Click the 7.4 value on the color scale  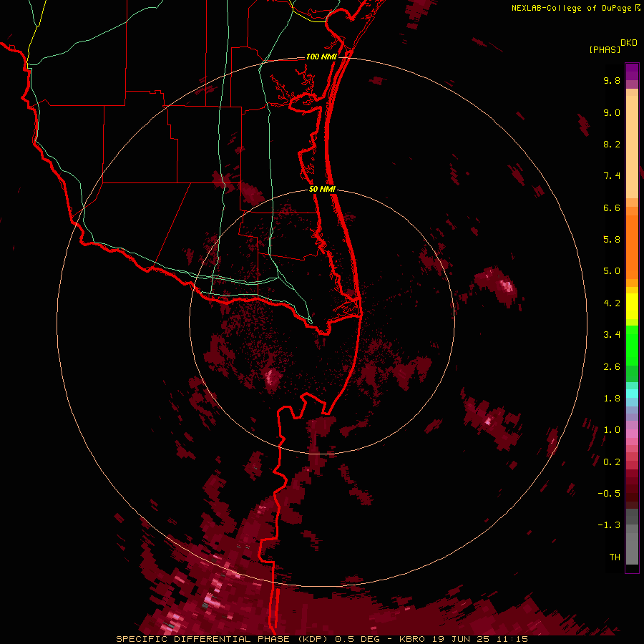(612, 176)
